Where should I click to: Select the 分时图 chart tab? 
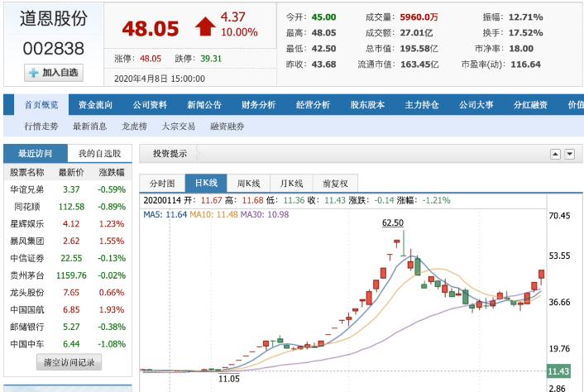coord(162,184)
